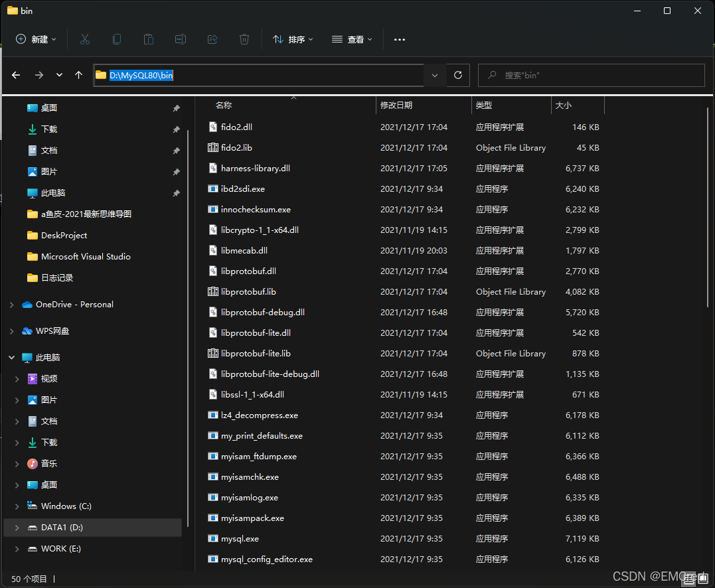The image size is (715, 588).
Task: Unpin 下载 from quick access
Action: click(176, 129)
